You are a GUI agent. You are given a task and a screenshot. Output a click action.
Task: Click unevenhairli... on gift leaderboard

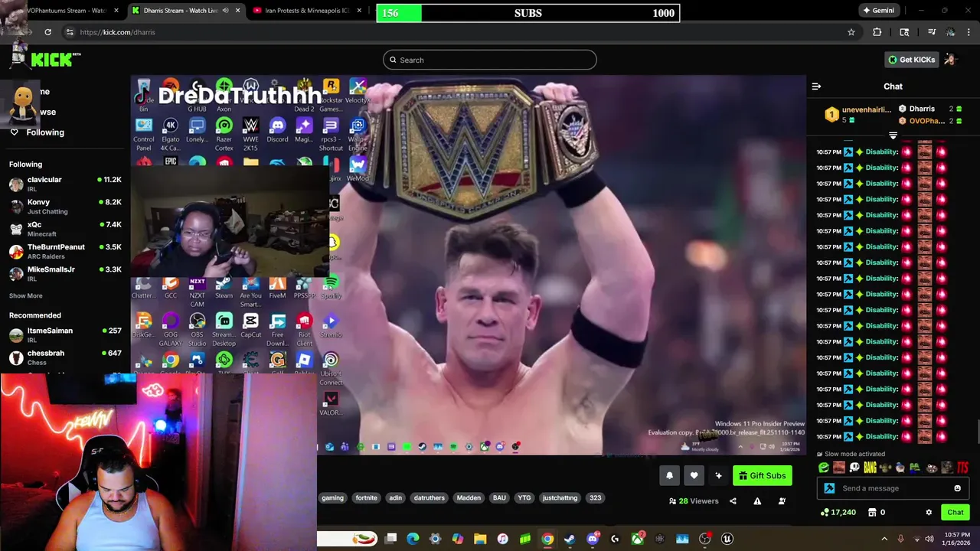pos(866,109)
